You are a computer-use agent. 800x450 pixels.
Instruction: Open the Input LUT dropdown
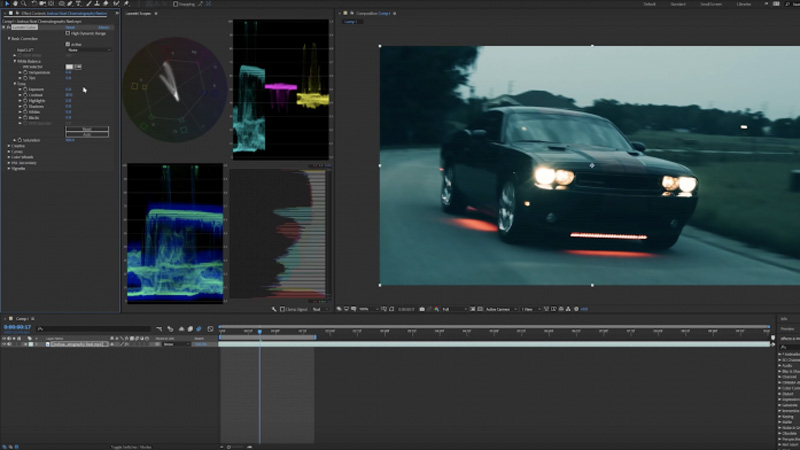[88, 50]
